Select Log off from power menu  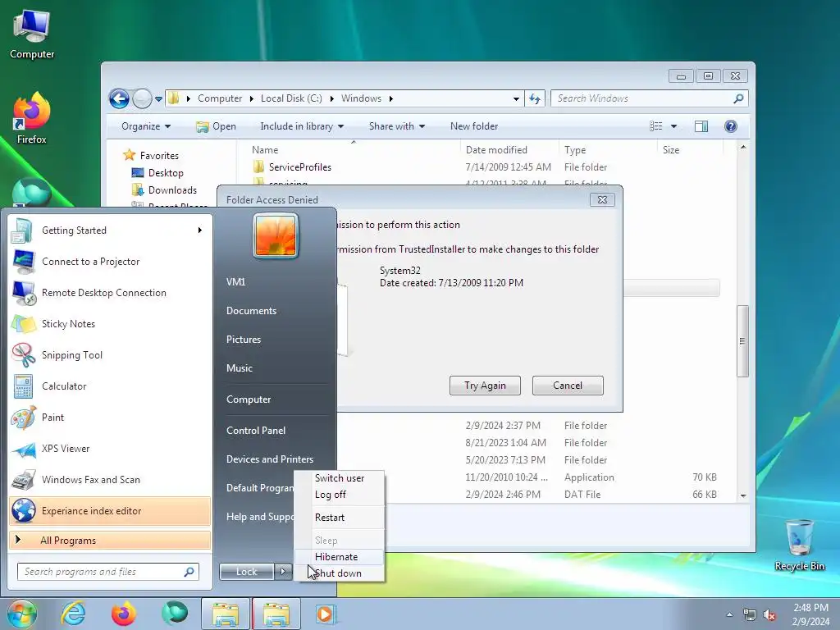tap(340, 495)
